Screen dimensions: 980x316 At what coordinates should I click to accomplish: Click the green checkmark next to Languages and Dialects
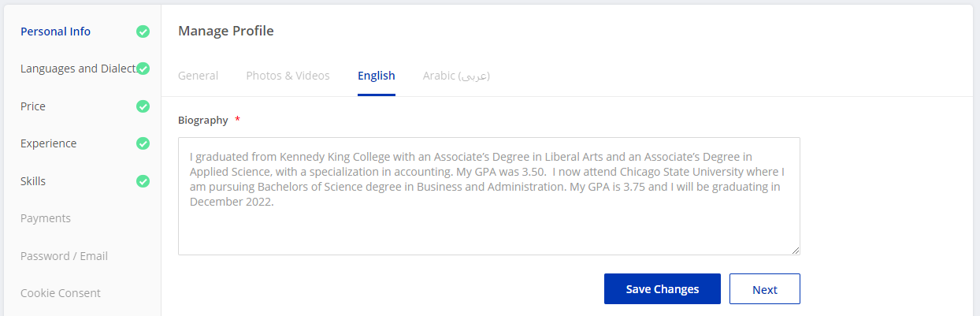143,69
